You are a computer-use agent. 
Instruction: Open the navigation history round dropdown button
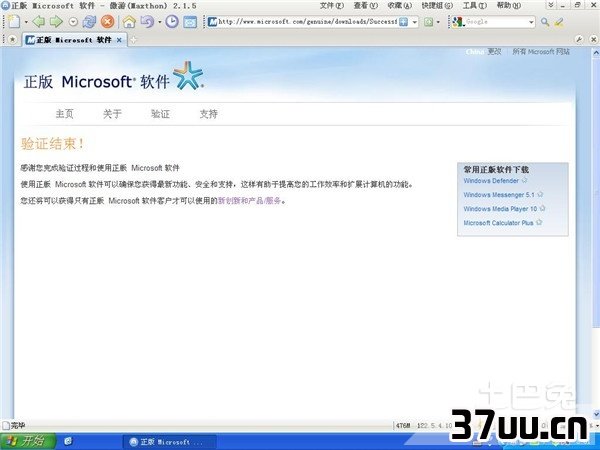[x=73, y=22]
